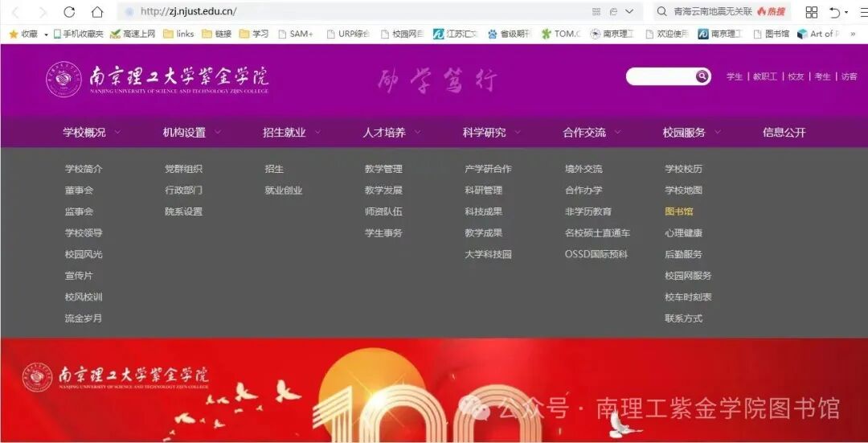
Task: Open the 热搜 hot search flame icon
Action: pos(771,11)
